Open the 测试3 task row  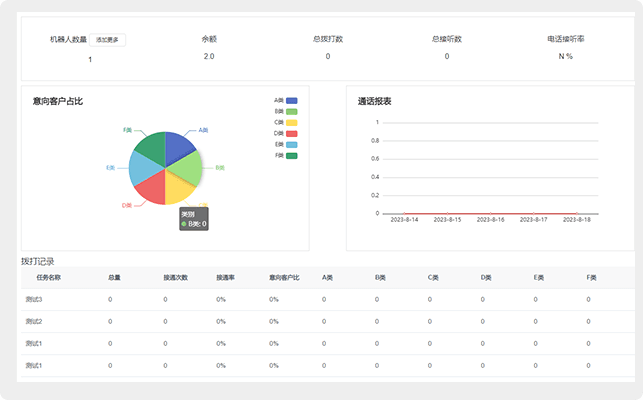[x=34, y=299]
